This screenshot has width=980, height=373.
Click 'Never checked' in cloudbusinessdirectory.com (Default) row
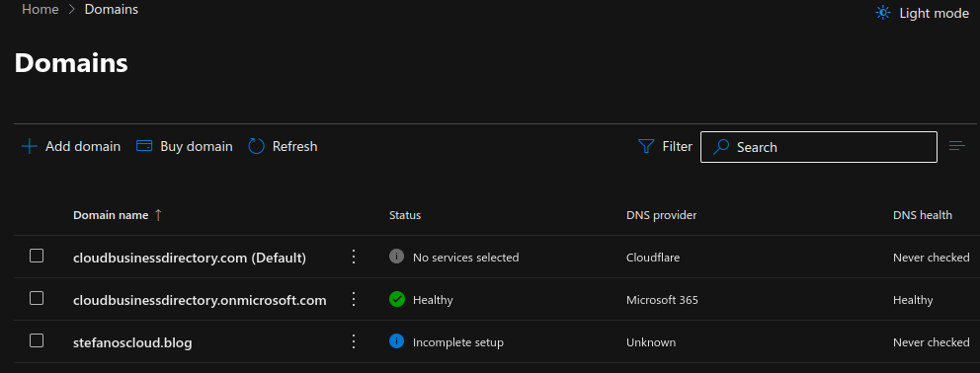pyautogui.click(x=932, y=258)
